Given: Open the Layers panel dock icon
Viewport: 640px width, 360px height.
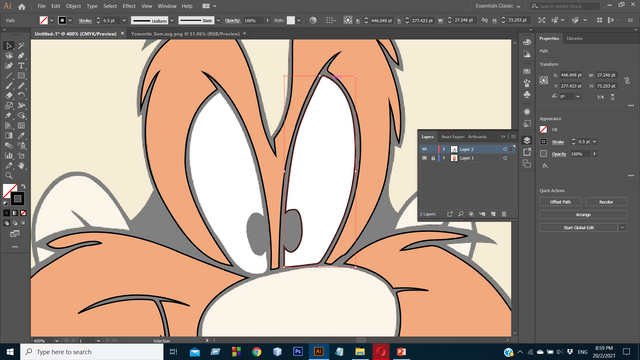Looking at the screenshot, I should [527, 140].
